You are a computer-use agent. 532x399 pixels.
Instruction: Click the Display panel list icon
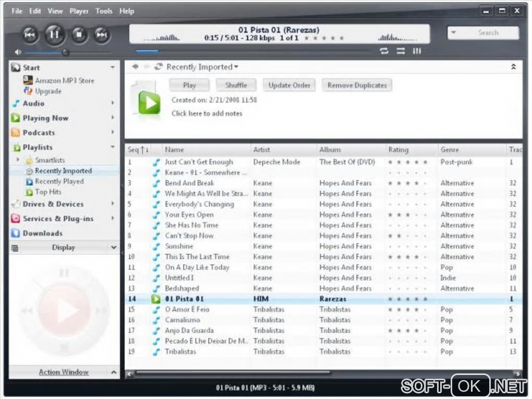15,248
